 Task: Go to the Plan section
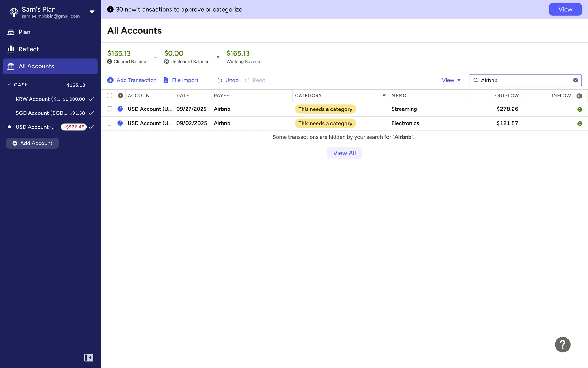pos(24,32)
